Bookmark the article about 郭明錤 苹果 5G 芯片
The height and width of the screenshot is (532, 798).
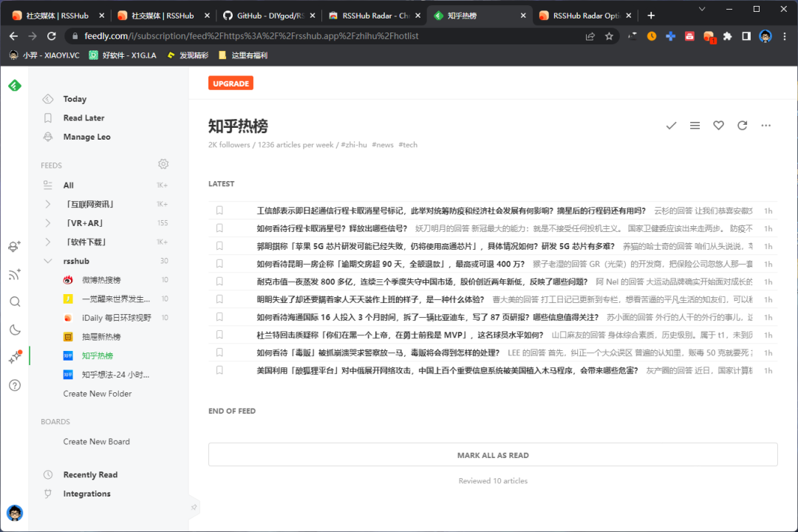pyautogui.click(x=219, y=246)
